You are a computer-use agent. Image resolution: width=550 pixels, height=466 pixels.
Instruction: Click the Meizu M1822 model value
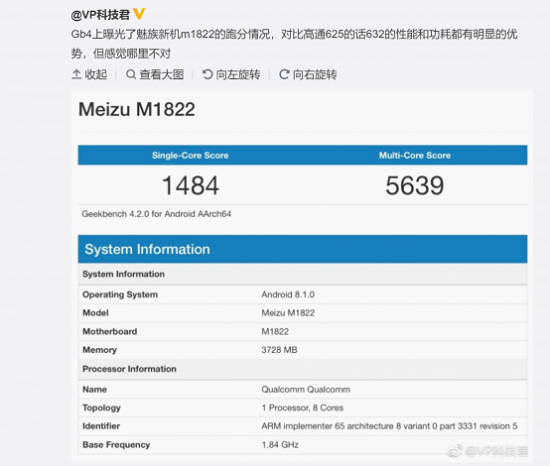point(288,313)
